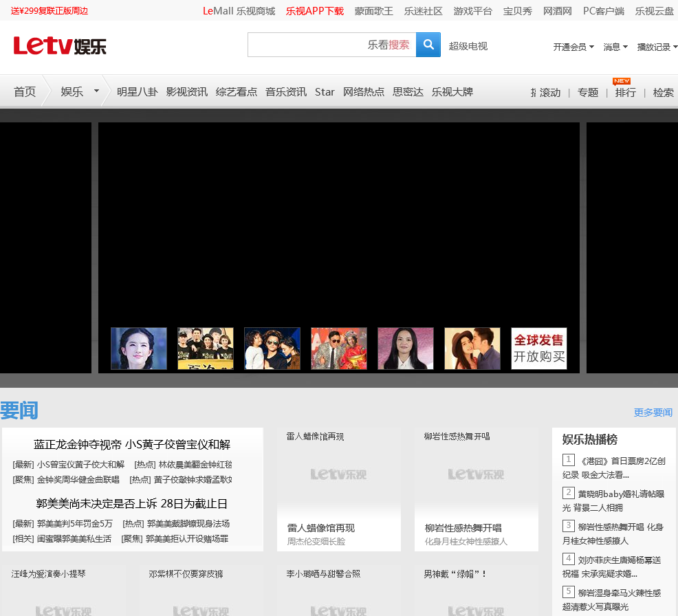Open the 排行 link with NEW badge

tap(625, 93)
